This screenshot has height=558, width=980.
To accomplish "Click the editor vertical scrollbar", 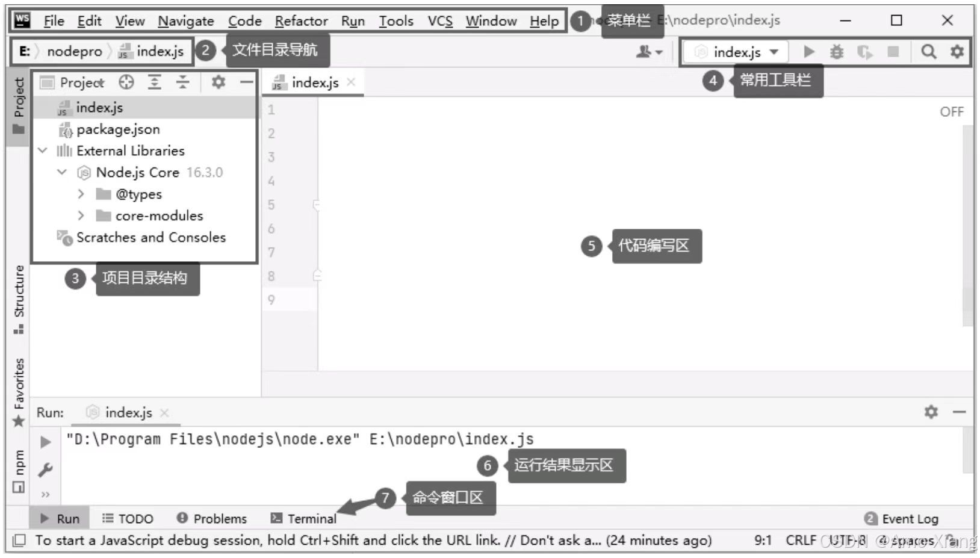I will (x=968, y=226).
